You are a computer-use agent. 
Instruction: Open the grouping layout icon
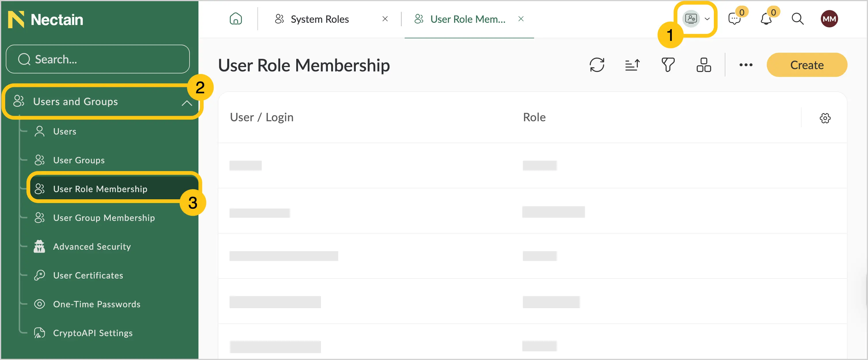(x=703, y=65)
